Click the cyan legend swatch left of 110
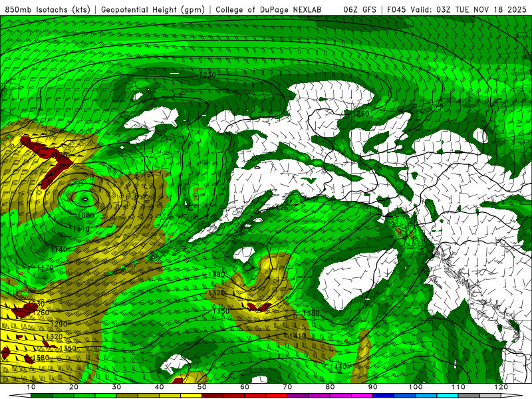 click(x=448, y=396)
